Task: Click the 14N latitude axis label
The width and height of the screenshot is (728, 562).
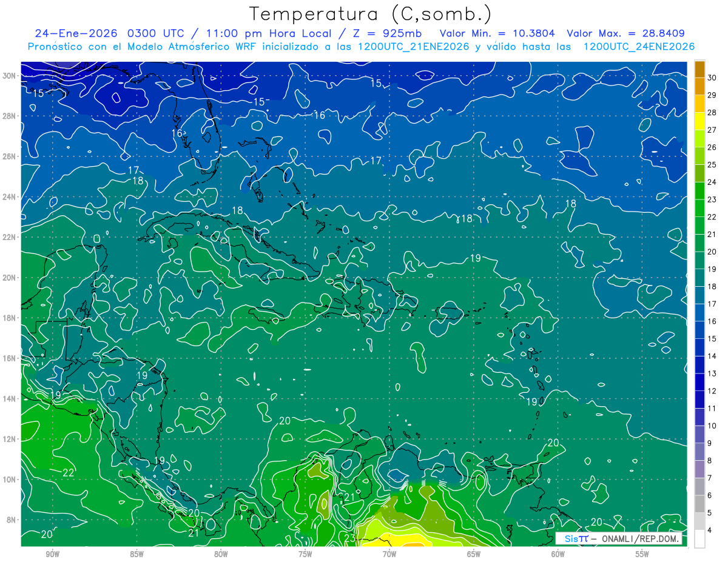Action: tap(10, 398)
